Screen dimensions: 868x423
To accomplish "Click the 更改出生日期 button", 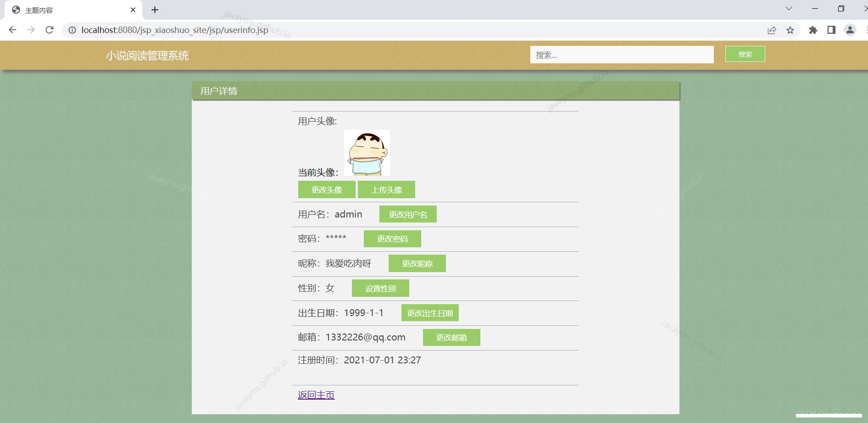I will [x=429, y=312].
